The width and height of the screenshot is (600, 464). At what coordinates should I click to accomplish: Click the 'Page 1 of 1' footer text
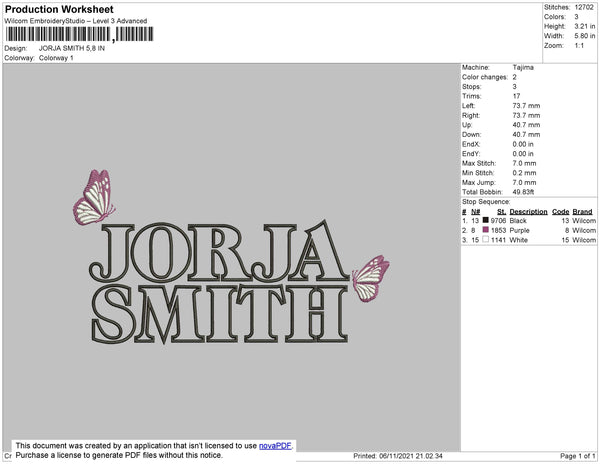577,456
